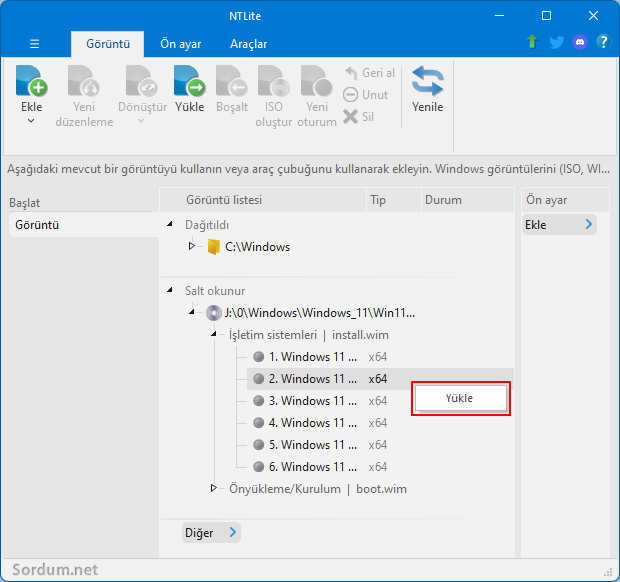Image resolution: width=620 pixels, height=582 pixels.
Task: Click the C:\Windows folder icon
Action: point(214,247)
